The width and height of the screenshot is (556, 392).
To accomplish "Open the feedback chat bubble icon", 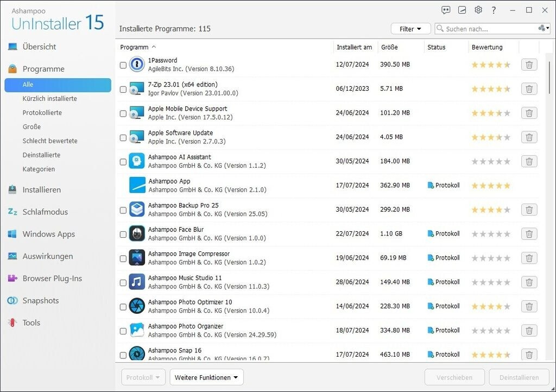I will point(446,10).
